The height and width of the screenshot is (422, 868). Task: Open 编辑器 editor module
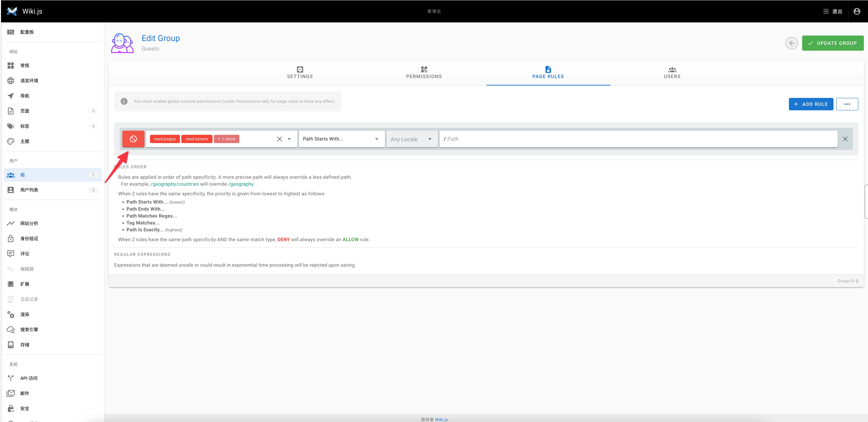(x=53, y=269)
